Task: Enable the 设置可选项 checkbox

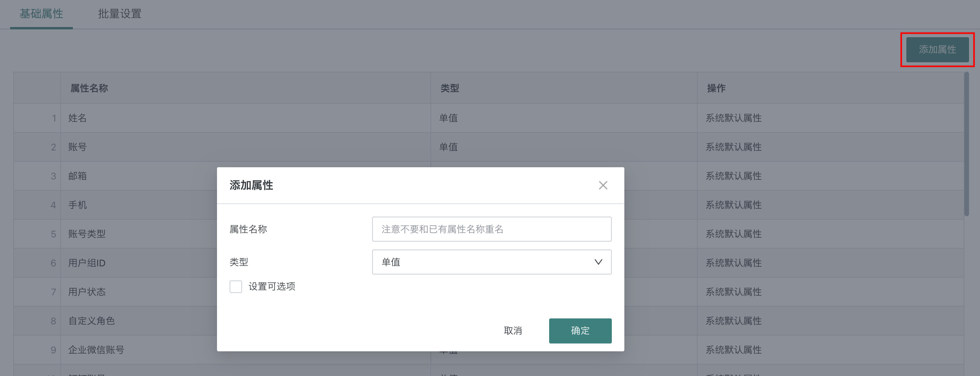Action: [236, 287]
